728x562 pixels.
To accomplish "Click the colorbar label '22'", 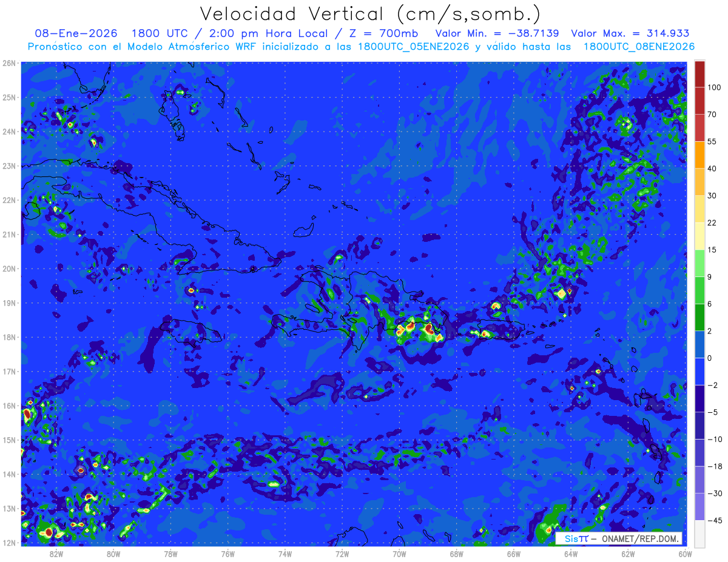I will 712,222.
